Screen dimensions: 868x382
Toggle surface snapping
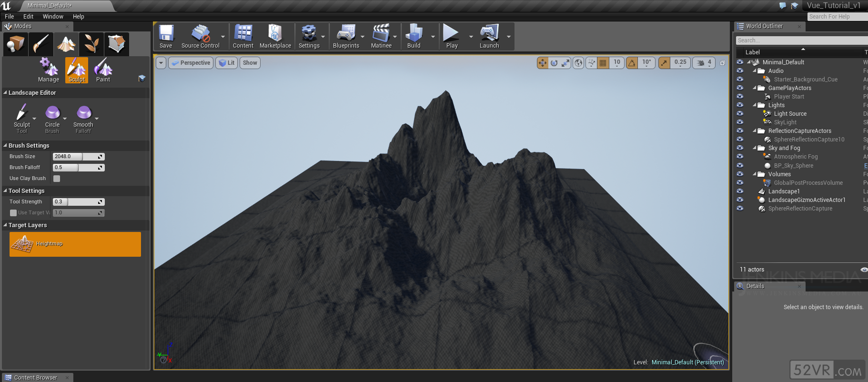coord(591,63)
